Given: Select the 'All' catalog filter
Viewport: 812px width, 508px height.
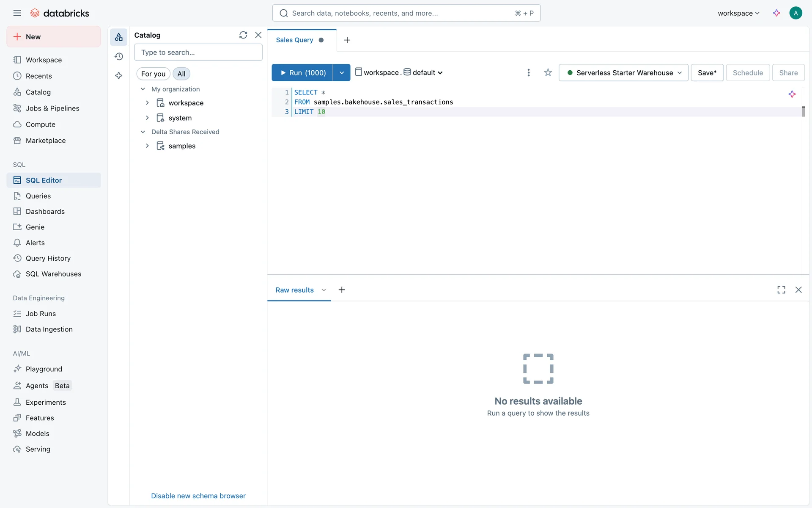Looking at the screenshot, I should [x=181, y=74].
